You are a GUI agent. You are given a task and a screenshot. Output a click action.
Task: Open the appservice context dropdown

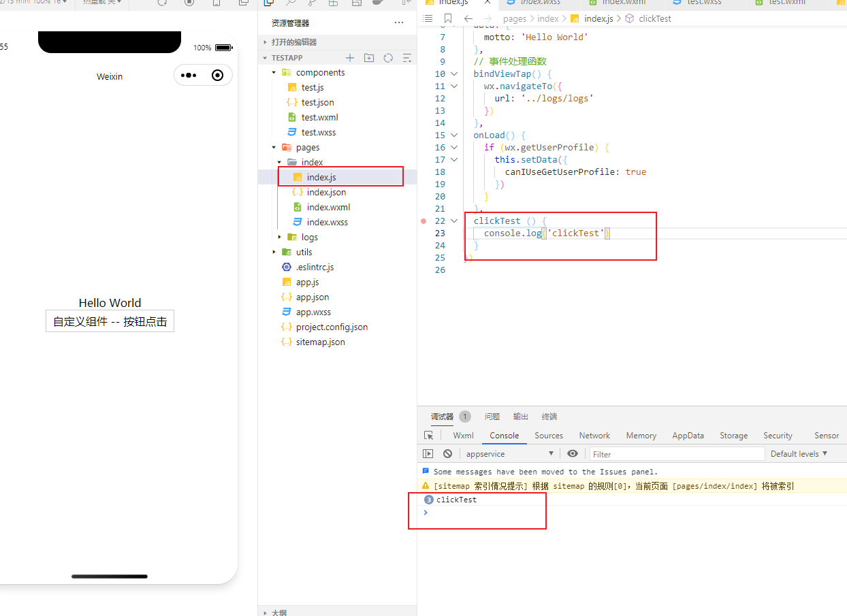[509, 454]
